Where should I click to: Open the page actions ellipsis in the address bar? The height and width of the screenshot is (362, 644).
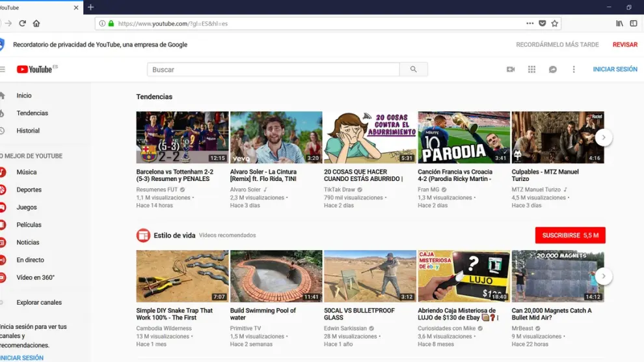(530, 23)
